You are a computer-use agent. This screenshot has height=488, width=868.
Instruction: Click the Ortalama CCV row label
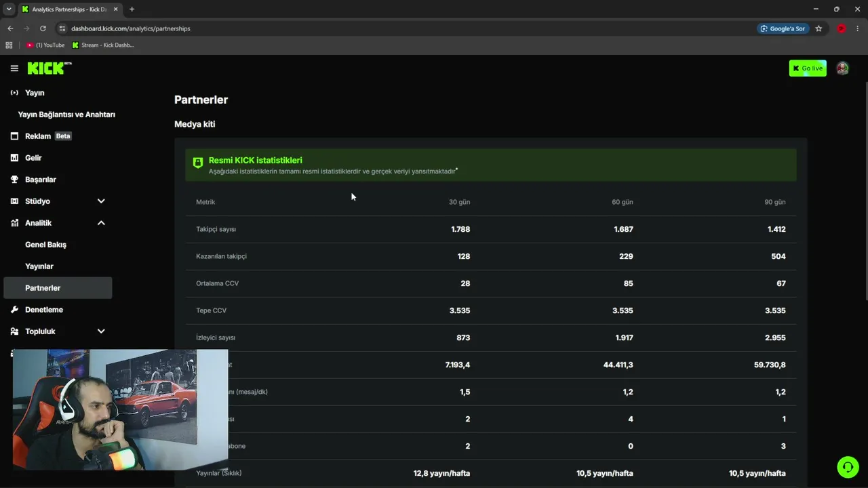218,283
